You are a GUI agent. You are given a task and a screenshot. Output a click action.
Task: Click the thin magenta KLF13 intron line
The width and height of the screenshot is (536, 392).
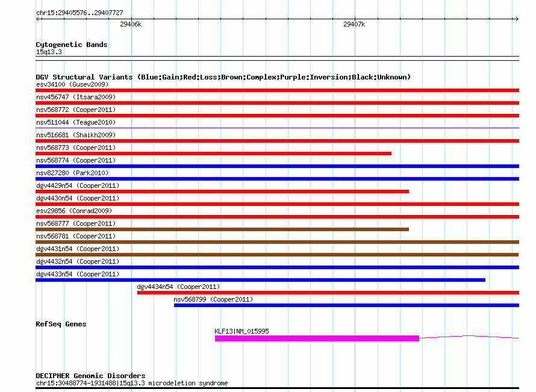coord(469,337)
